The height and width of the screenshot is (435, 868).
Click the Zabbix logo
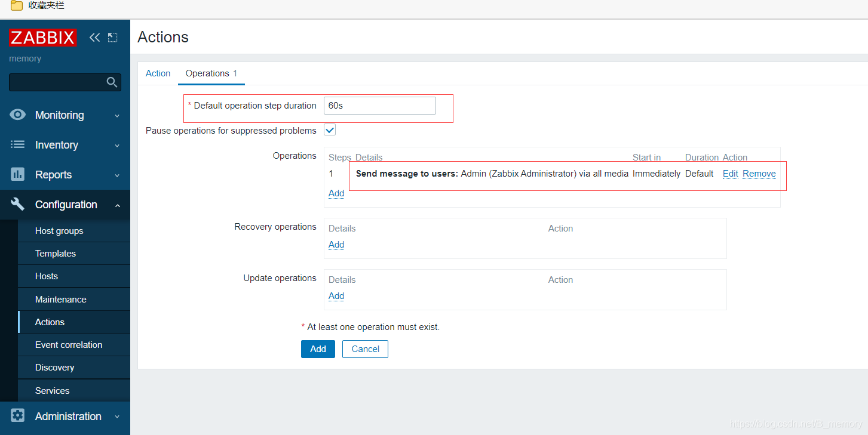(43, 37)
